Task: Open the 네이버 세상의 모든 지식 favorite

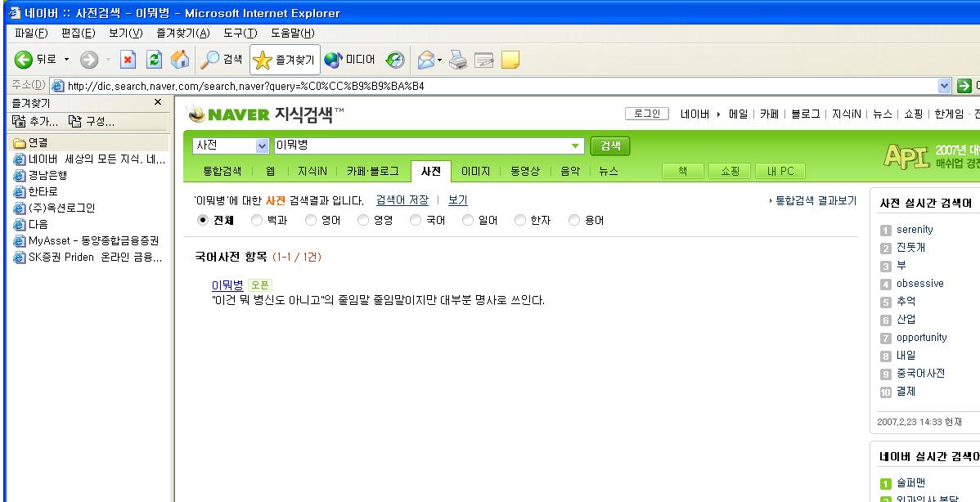Action: [90, 159]
